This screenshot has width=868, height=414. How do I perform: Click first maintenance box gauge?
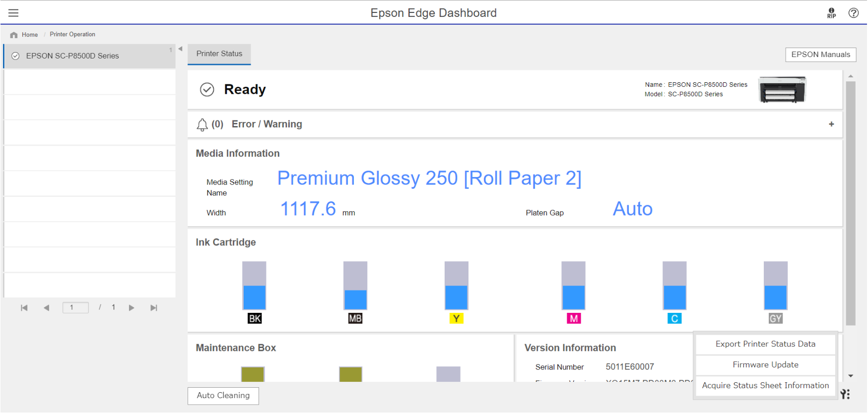point(253,375)
